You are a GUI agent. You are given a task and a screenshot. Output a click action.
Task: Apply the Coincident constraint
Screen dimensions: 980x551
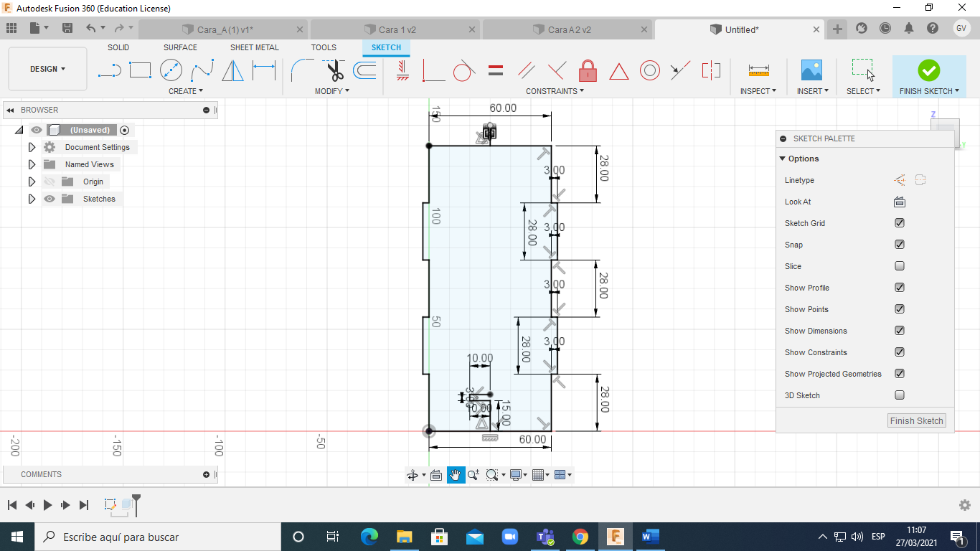point(433,70)
